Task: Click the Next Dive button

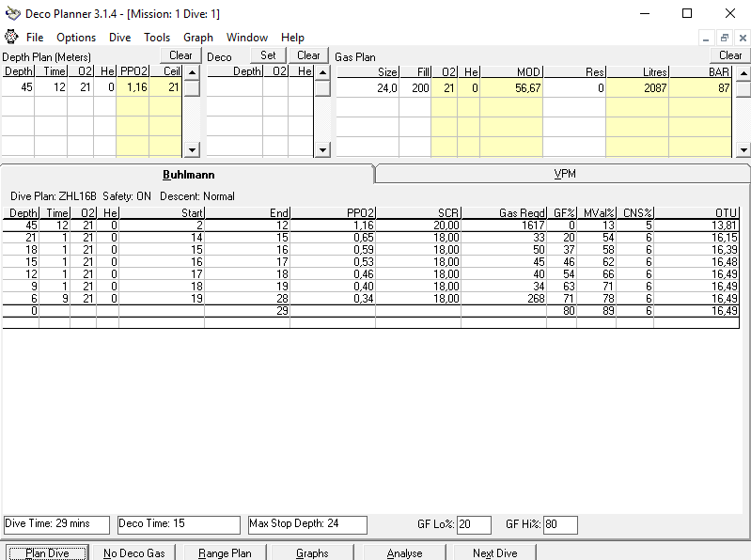Action: pos(494,552)
